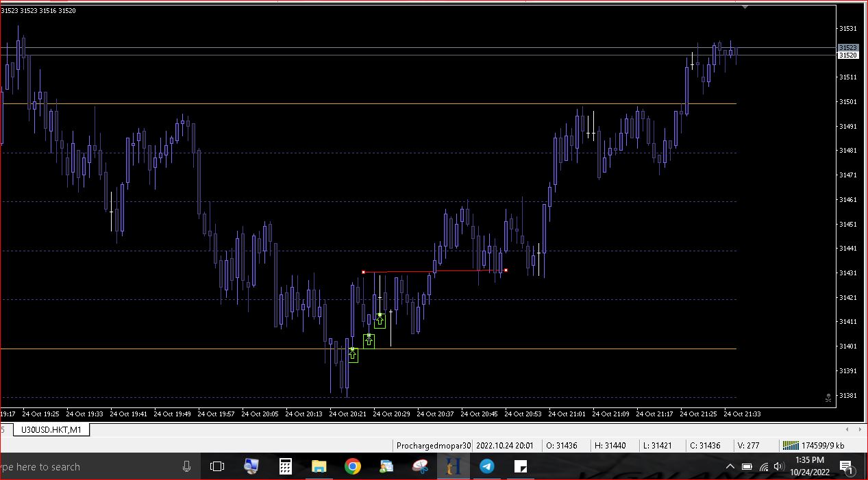868x480 pixels.
Task: Click the current price label 31520
Action: click(847, 55)
